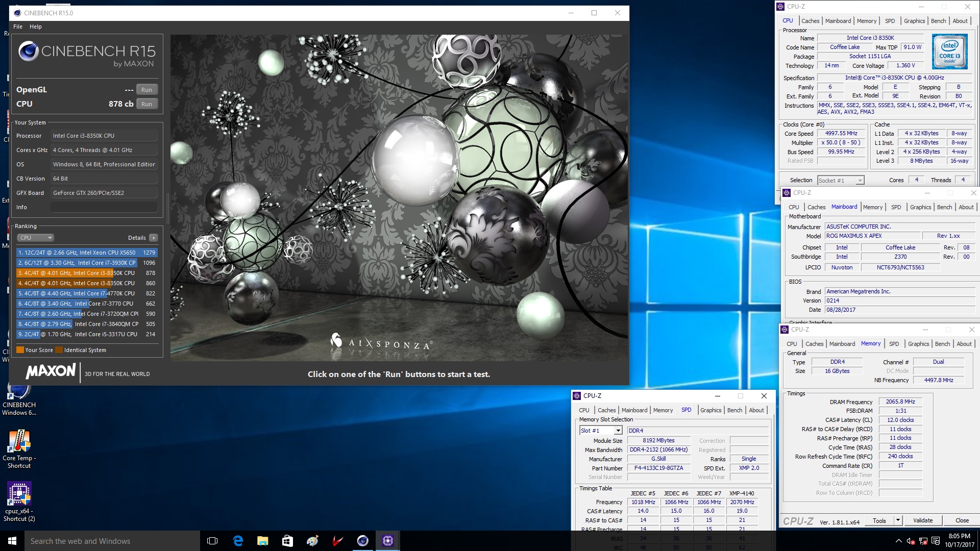
Task: Select About tab in CPU-Z SPD window
Action: click(756, 410)
